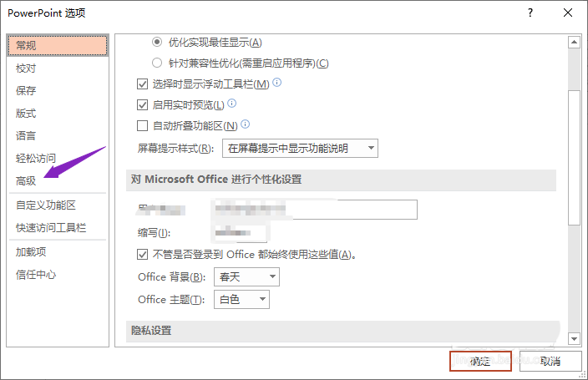Image resolution: width=588 pixels, height=380 pixels.
Task: Click the 确定 button
Action: click(x=480, y=361)
